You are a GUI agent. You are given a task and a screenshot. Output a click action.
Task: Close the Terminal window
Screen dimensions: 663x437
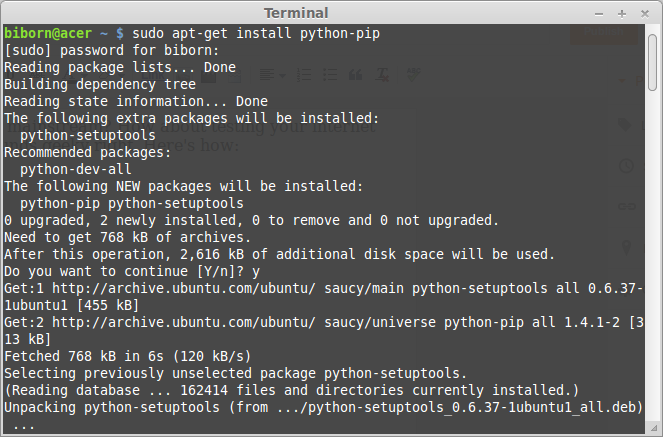(645, 13)
